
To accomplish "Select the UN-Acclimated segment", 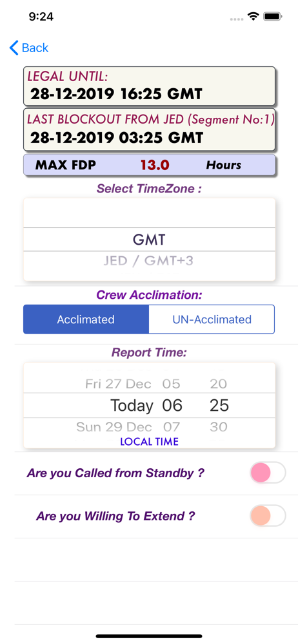I will pyautogui.click(x=212, y=319).
